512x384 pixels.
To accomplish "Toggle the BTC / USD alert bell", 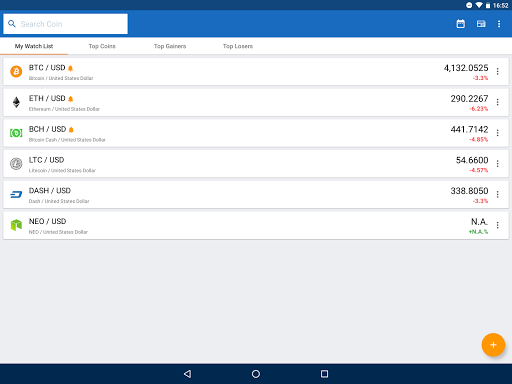I will [70, 68].
